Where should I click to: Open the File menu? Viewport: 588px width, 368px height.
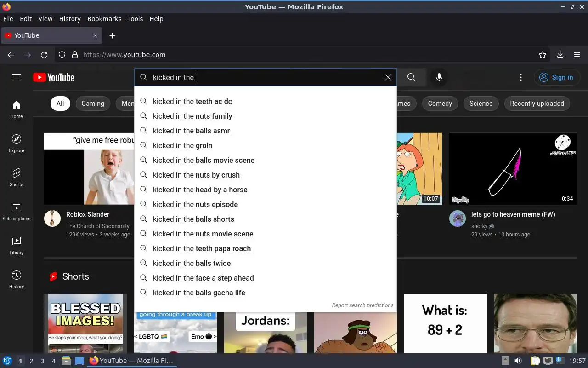click(8, 19)
